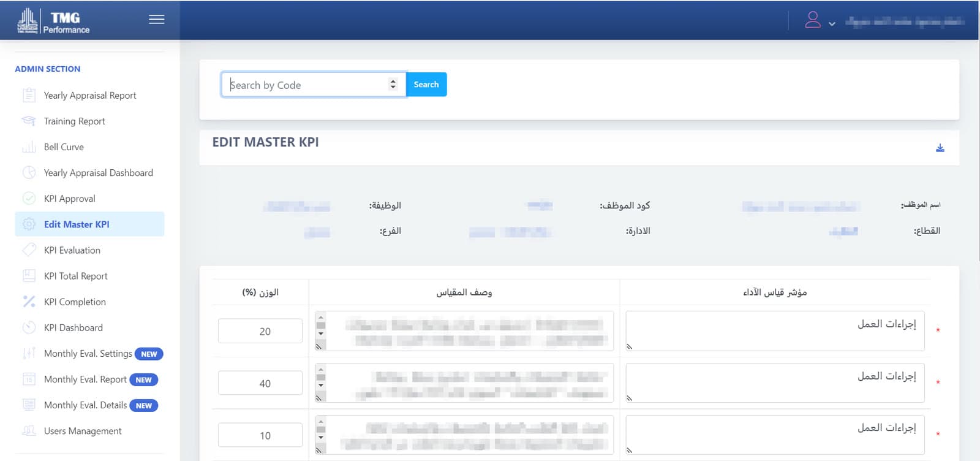Screen dimensions: 980x461
Task: Focus the Search by Code field
Action: click(x=313, y=85)
